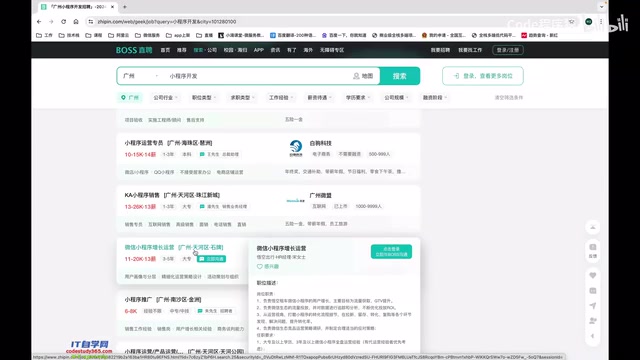Go forward with the browser forward arrow
Viewport: 640px width, 360px height.
coord(51,22)
